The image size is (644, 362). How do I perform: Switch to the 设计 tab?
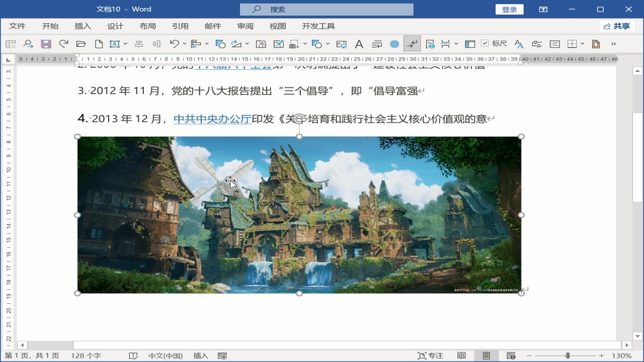(115, 26)
